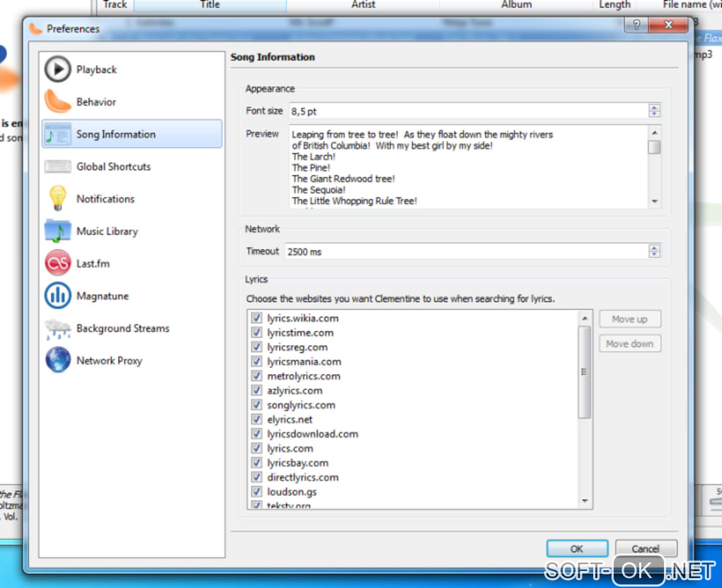Click the lyrics list scrollbar thumb

pos(584,372)
